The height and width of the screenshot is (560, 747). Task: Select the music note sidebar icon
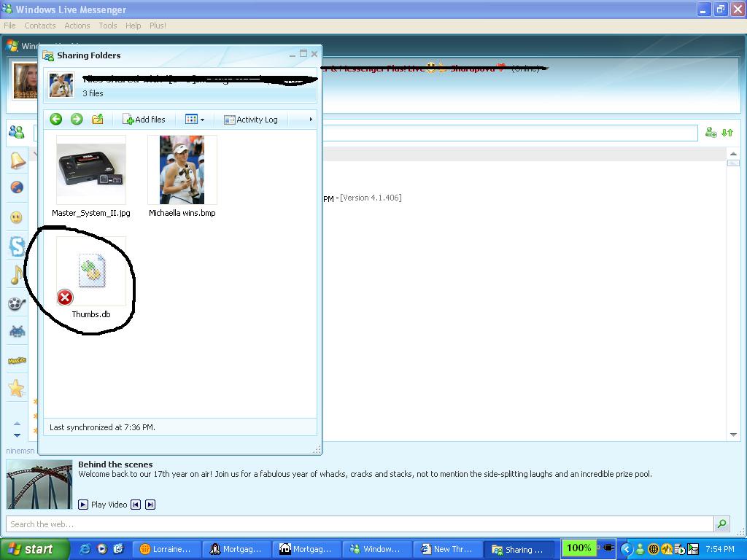pos(16,275)
